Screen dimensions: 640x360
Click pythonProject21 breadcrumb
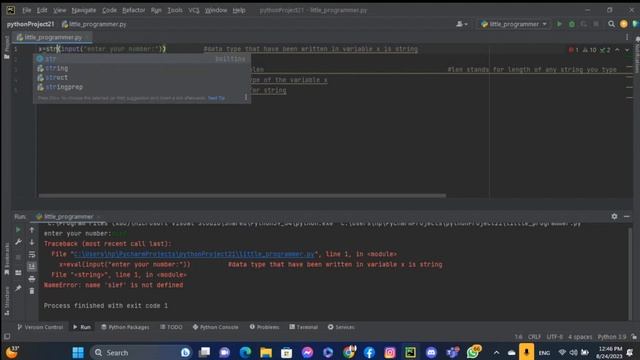[x=30, y=24]
